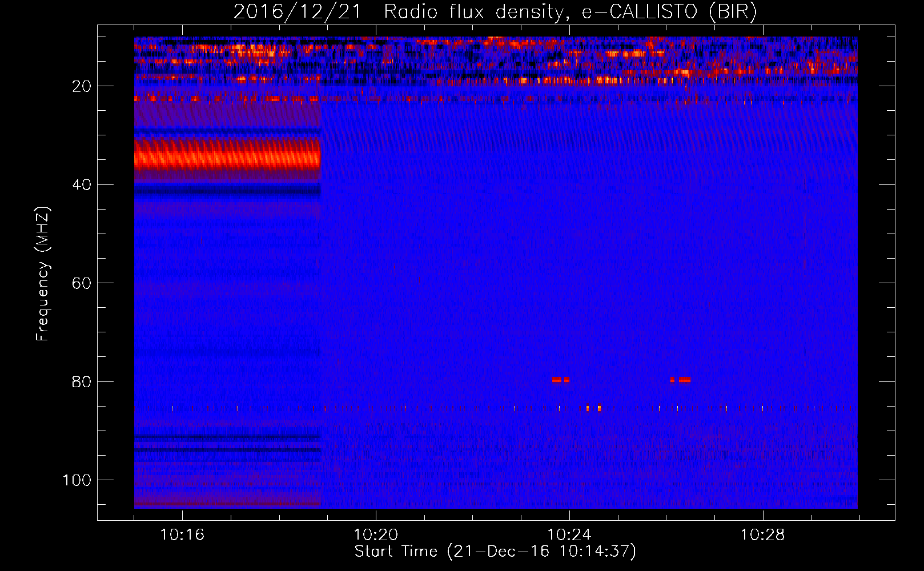This screenshot has height=571, width=924.
Task: Click the plot title "2016/12/21 Radio flux density, e-CALLISTO (BIR)"
Action: click(x=495, y=12)
